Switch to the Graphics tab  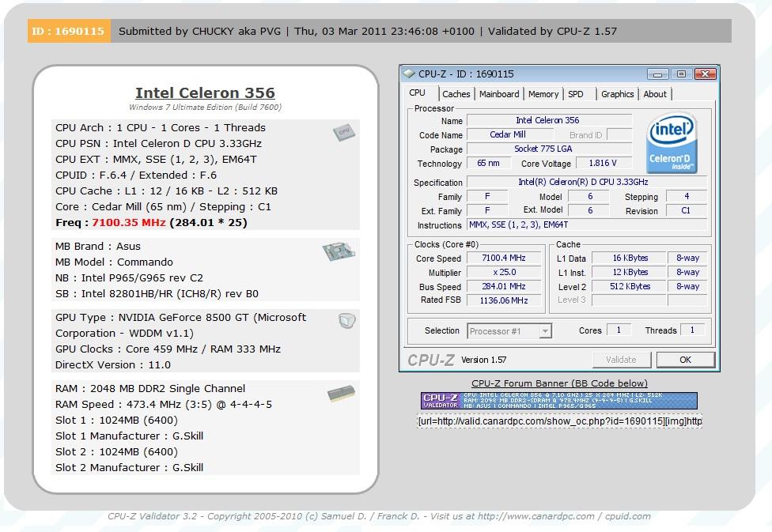(x=617, y=94)
